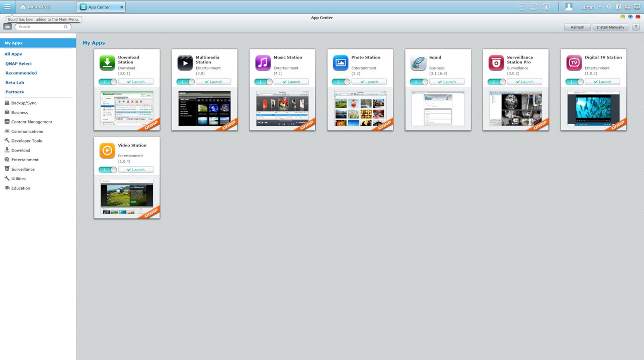This screenshot has width=644, height=360.
Task: Launch Download Station
Action: tap(136, 82)
